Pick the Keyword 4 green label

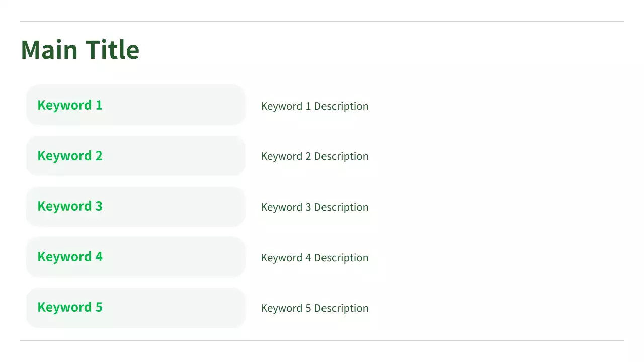70,257
